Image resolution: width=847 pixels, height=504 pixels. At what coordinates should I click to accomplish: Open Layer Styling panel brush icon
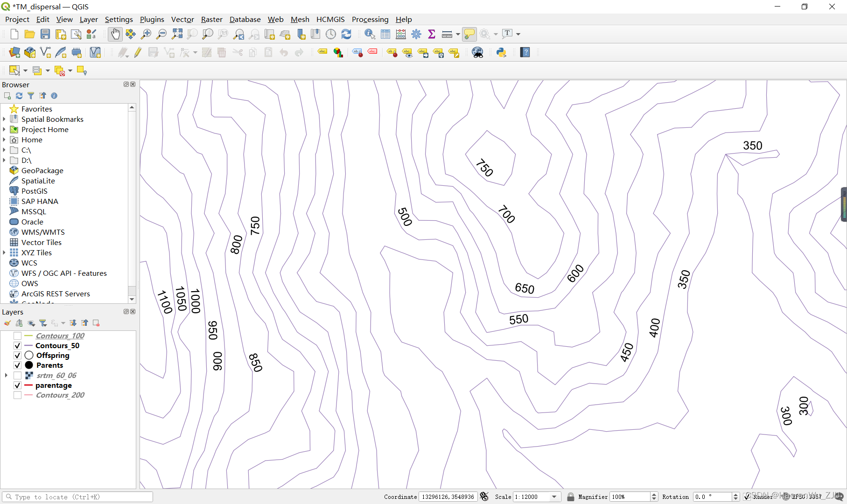click(7, 323)
